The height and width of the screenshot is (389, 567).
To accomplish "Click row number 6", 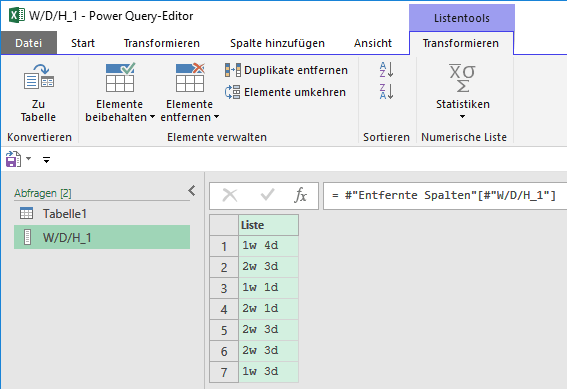I will [224, 351].
